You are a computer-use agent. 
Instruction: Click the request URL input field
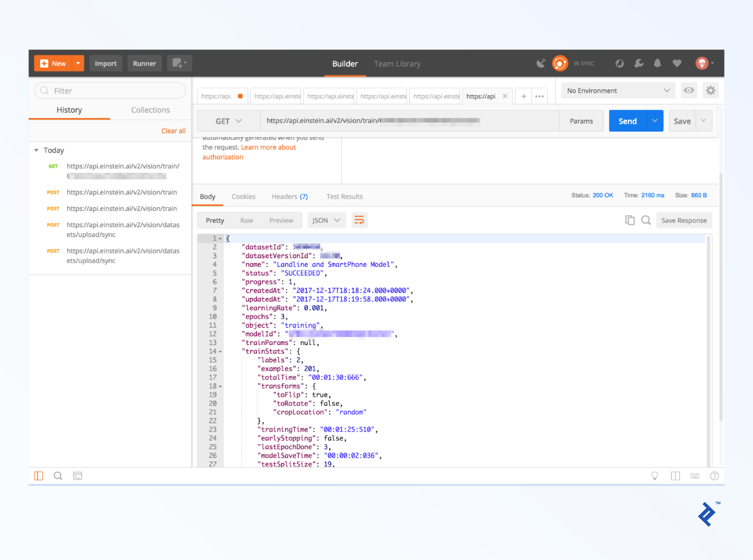(x=394, y=121)
